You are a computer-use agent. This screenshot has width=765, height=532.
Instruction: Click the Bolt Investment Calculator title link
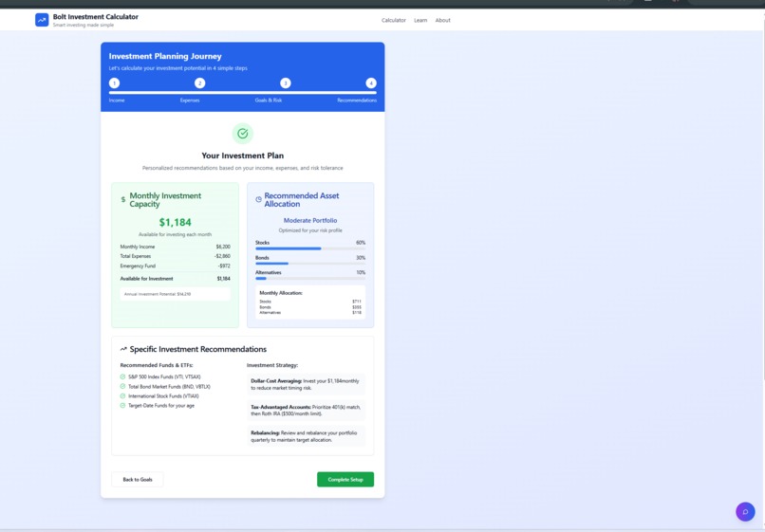coord(96,16)
